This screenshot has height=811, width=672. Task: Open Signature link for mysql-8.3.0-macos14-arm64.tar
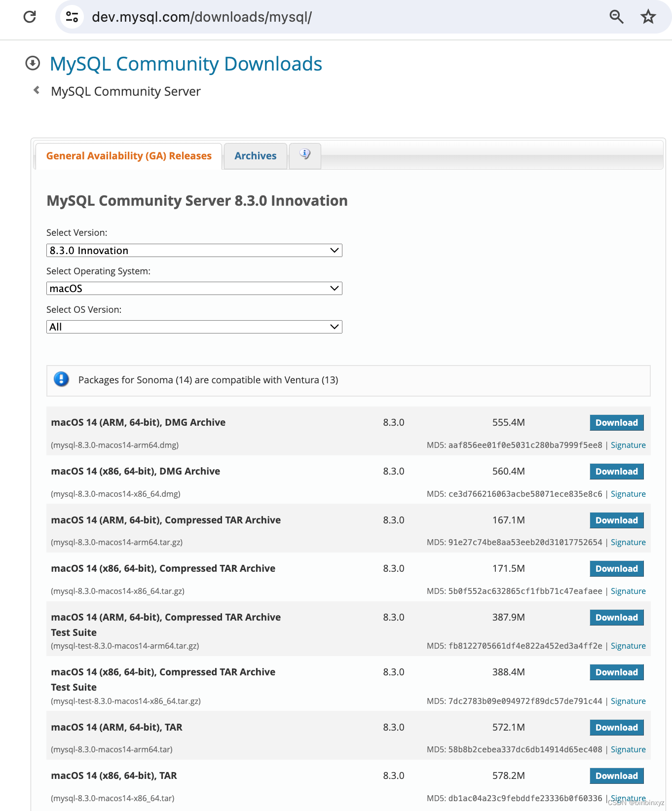point(628,749)
